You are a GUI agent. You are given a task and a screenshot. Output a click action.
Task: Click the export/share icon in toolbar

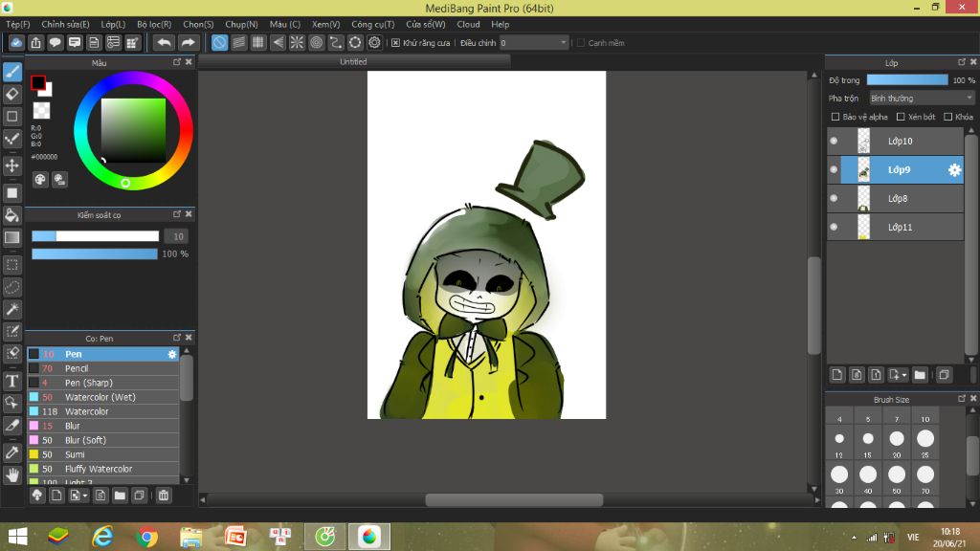[35, 42]
